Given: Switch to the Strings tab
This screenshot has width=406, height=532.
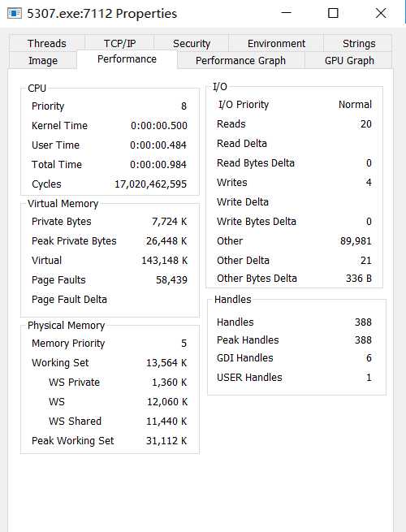Looking at the screenshot, I should [x=359, y=43].
